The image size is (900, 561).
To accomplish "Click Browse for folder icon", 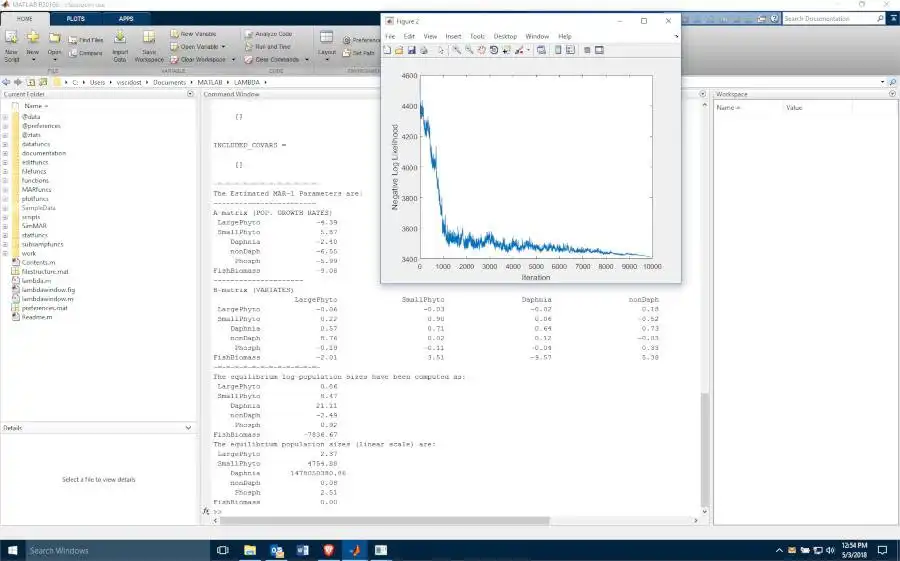I will pyautogui.click(x=43, y=82).
